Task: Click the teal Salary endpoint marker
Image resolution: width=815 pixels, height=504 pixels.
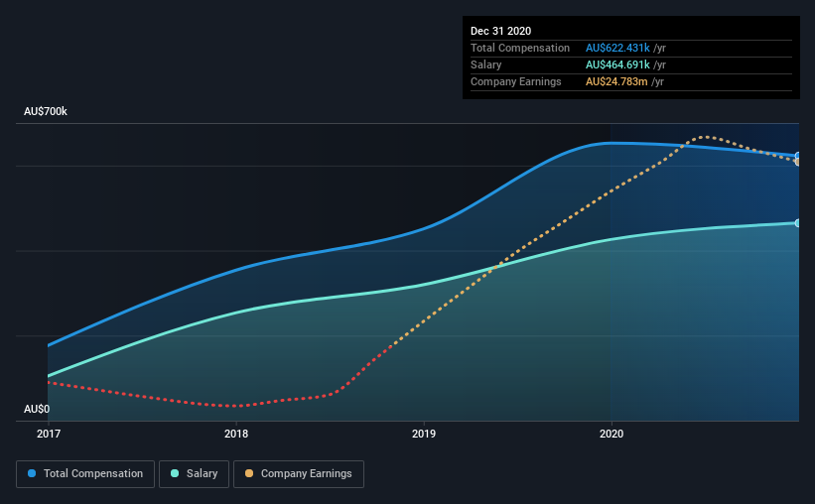Action: pyautogui.click(x=798, y=223)
